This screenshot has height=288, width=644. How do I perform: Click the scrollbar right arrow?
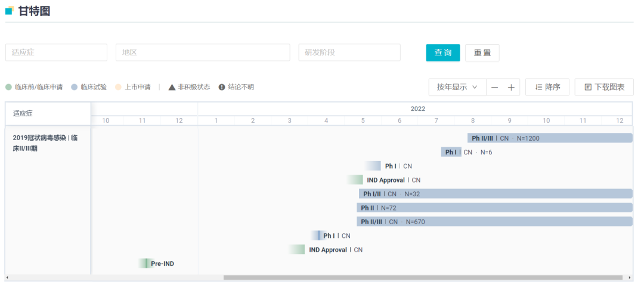click(x=630, y=278)
